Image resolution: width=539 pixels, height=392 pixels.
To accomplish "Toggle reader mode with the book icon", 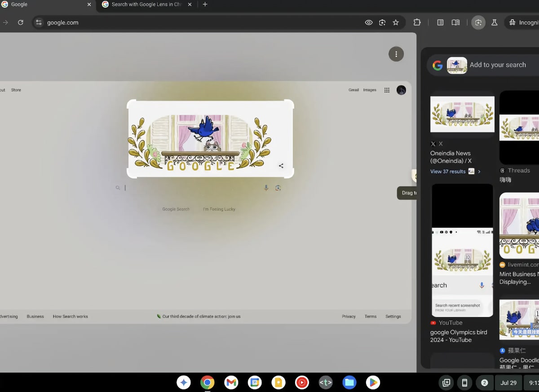I will 455,22.
